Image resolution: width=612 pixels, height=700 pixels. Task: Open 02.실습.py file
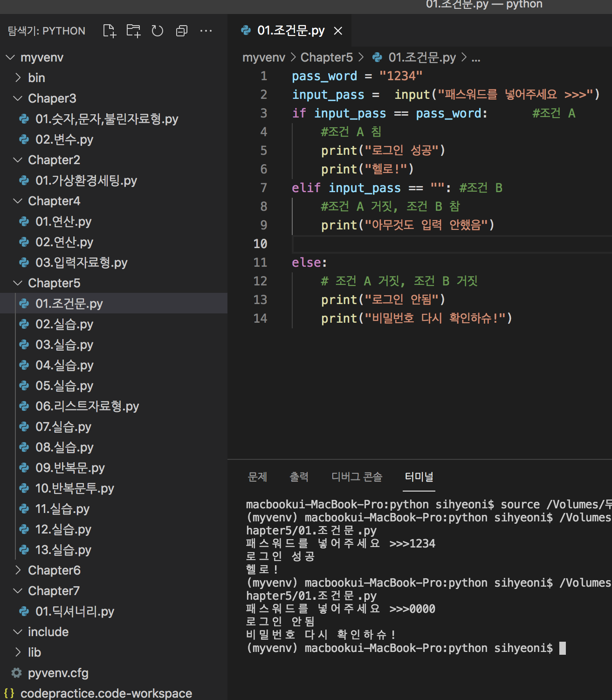(114, 324)
